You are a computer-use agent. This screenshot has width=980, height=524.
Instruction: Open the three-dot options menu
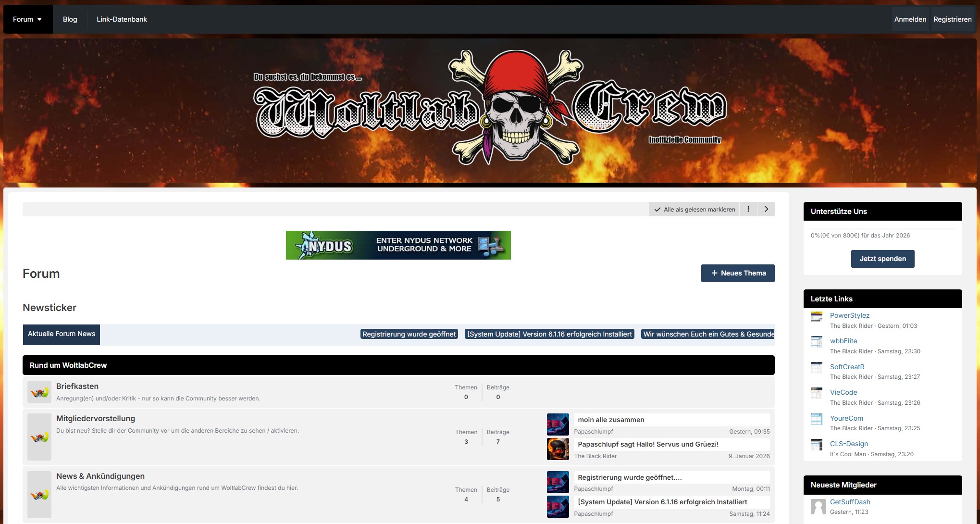(748, 209)
